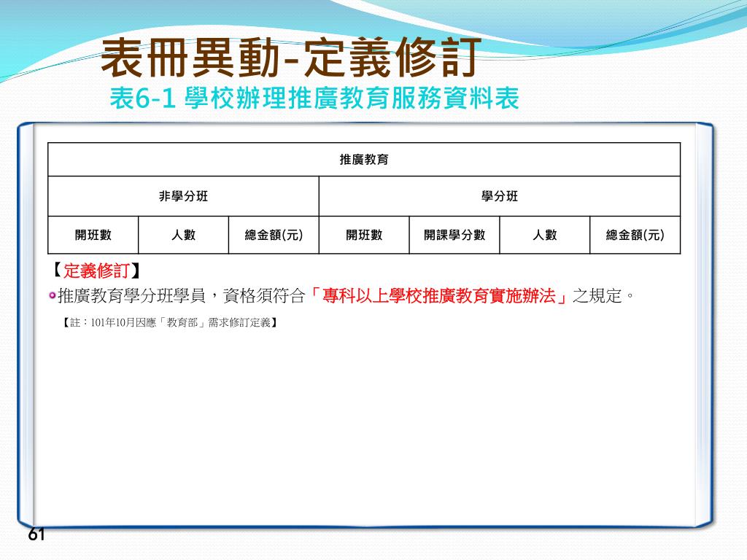The image size is (747, 560).
Task: Click the page number 61
Action: tap(36, 534)
